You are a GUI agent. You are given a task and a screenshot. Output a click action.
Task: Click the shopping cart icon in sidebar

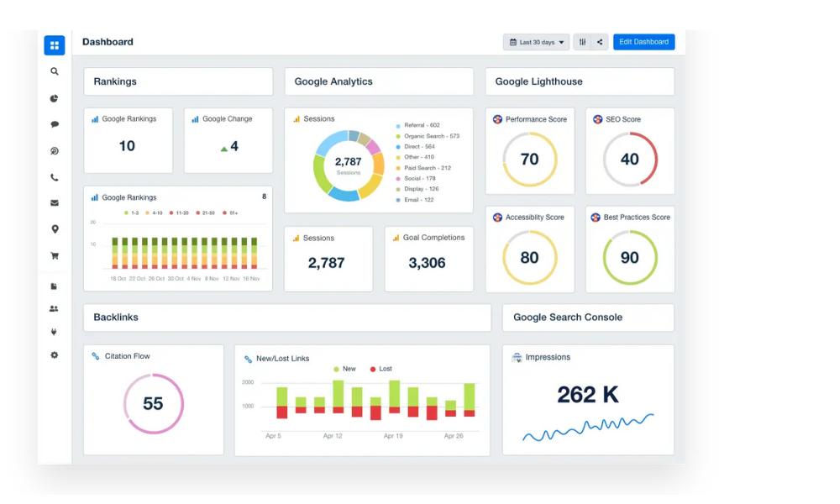coord(55,256)
